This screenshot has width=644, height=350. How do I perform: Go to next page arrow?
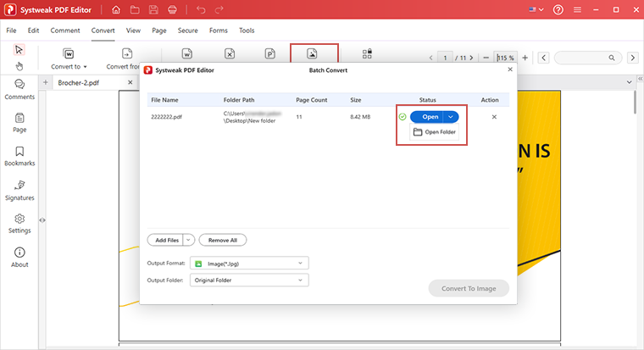tap(471, 58)
